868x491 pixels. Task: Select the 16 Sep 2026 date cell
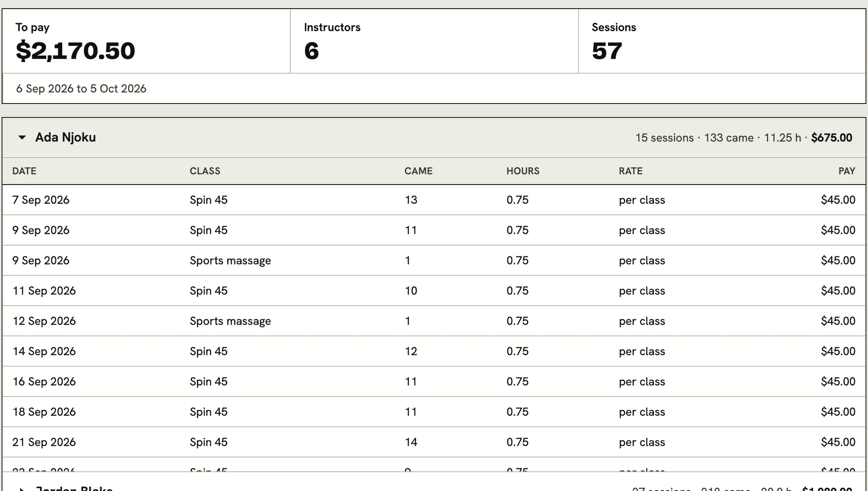44,382
